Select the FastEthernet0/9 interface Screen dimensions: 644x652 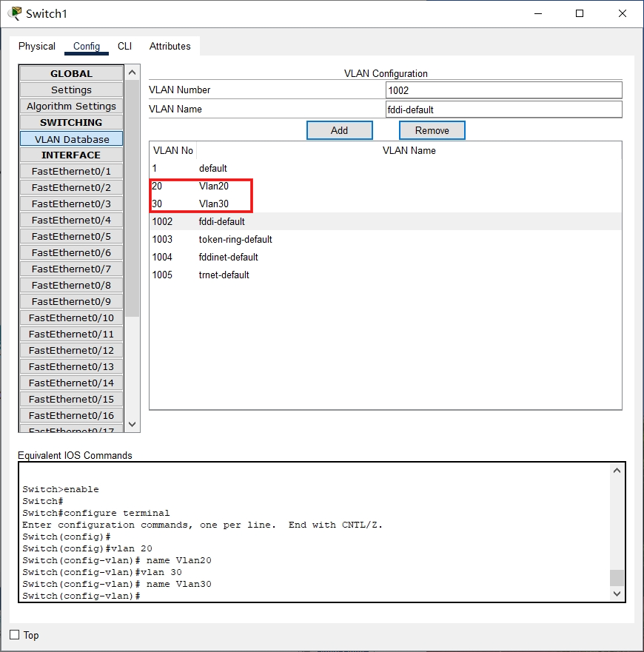coord(71,301)
